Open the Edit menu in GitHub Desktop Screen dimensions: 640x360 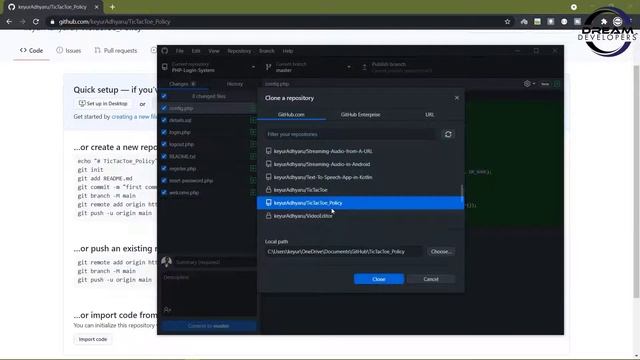tap(196, 51)
